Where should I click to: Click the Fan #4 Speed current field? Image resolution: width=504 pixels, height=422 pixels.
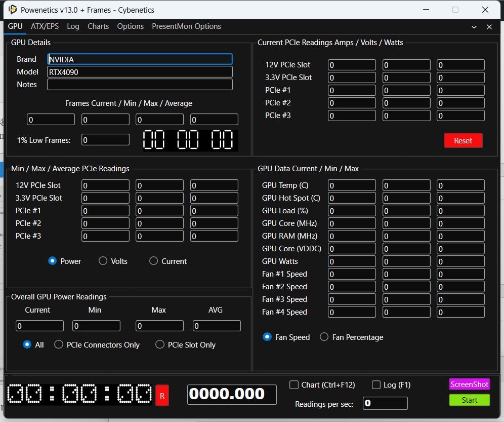pyautogui.click(x=352, y=312)
